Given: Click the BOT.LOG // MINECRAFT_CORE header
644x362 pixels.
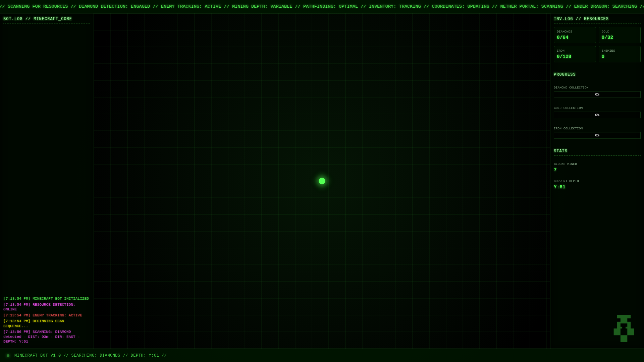Looking at the screenshot, I should (38, 19).
